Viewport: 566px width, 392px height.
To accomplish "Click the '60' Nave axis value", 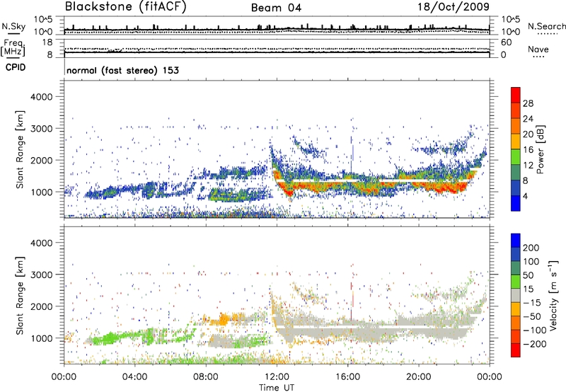I will 506,42.
